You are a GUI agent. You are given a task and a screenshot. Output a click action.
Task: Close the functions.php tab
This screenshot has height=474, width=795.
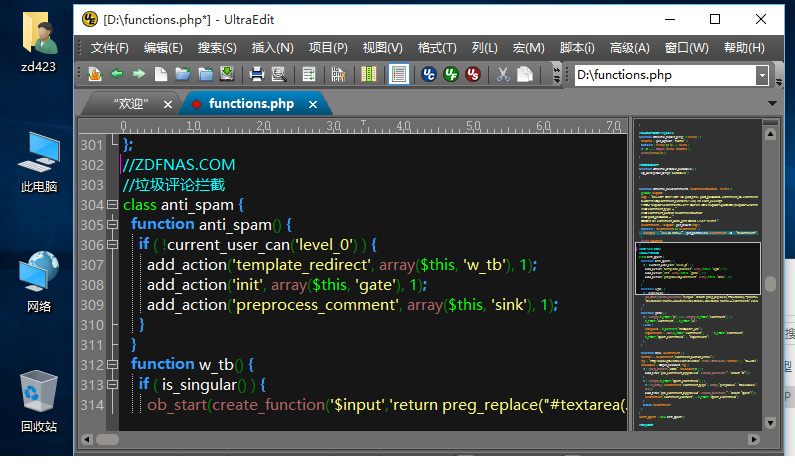312,103
